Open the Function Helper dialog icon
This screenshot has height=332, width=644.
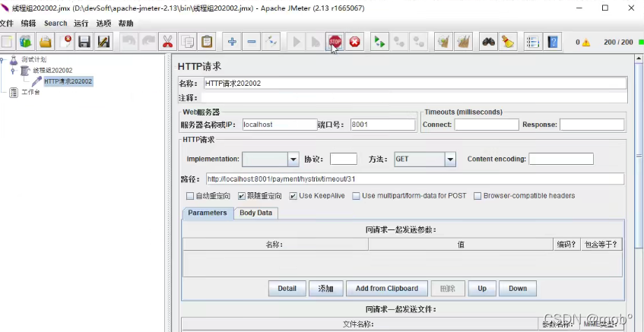533,42
